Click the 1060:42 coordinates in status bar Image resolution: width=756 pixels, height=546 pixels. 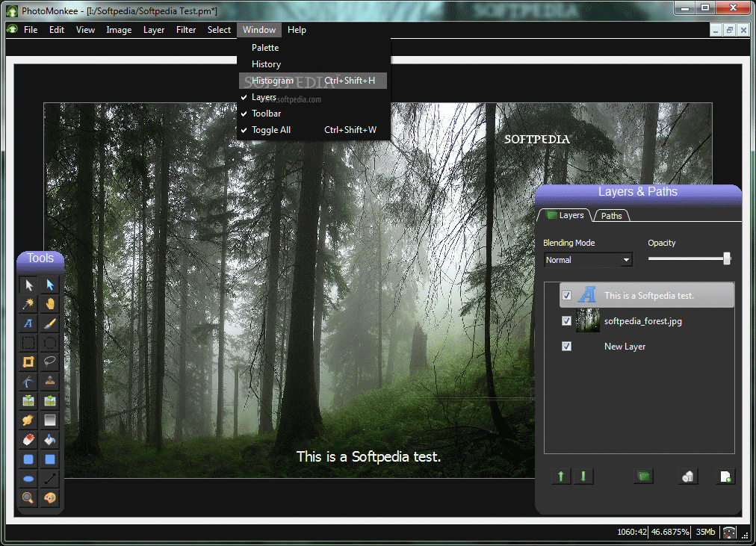(x=632, y=532)
